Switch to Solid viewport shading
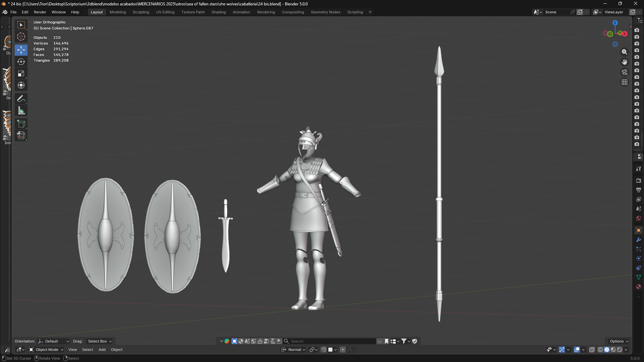Viewport: 644px width, 362px height. 607,350
